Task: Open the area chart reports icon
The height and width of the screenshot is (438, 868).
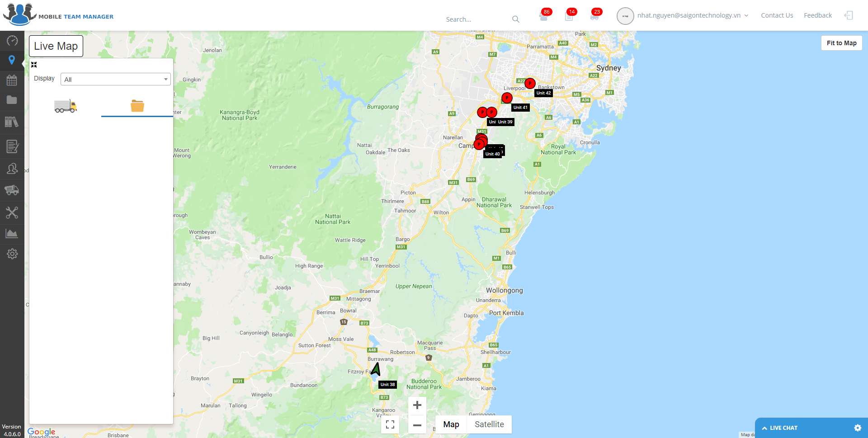Action: tap(12, 233)
